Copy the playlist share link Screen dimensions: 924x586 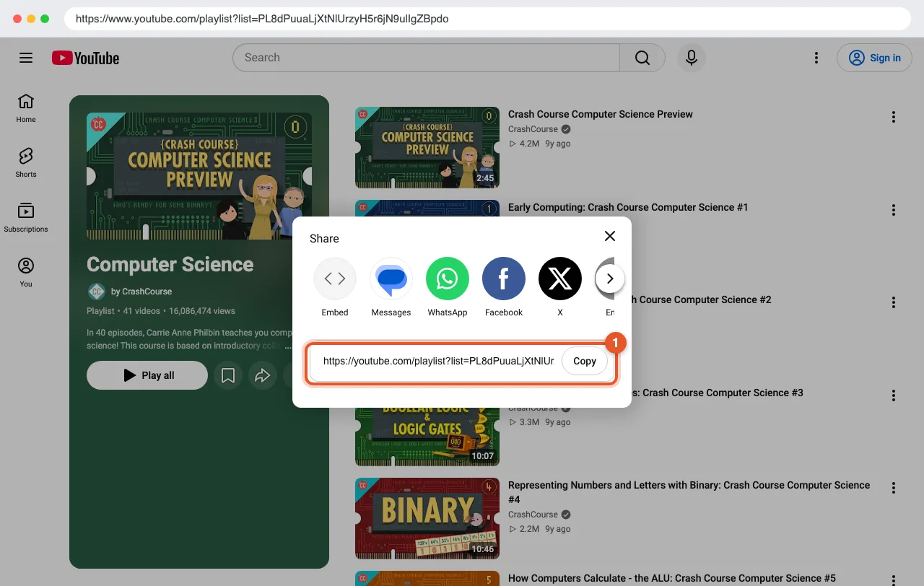tap(585, 361)
